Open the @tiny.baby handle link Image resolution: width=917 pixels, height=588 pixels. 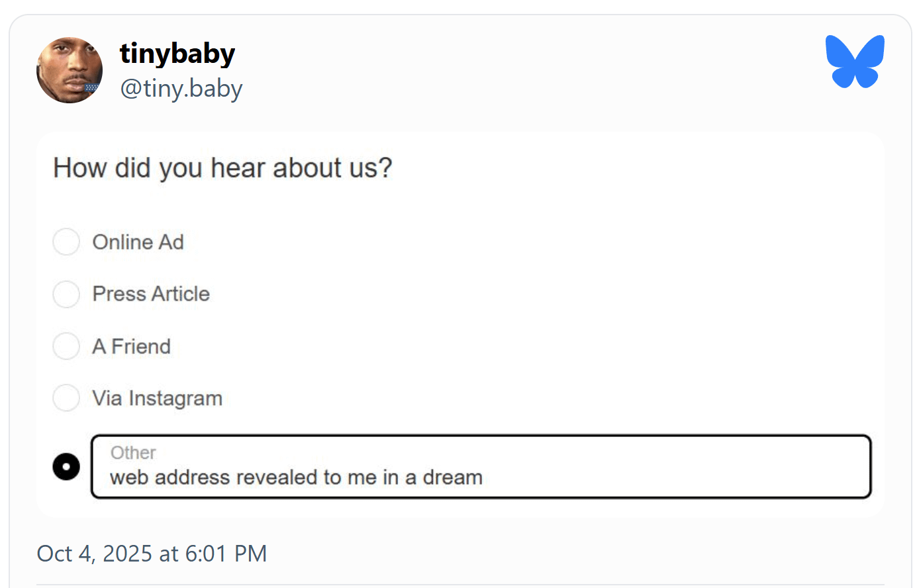coord(181,88)
